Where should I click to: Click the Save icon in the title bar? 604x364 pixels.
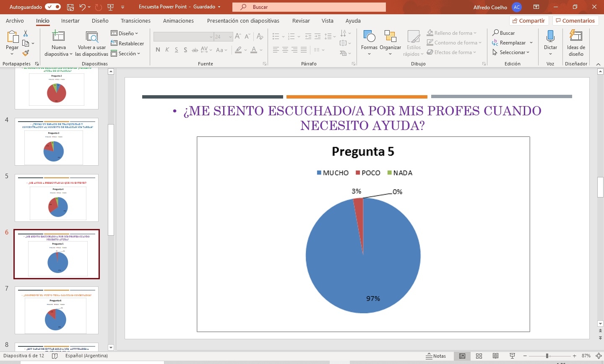pyautogui.click(x=70, y=7)
